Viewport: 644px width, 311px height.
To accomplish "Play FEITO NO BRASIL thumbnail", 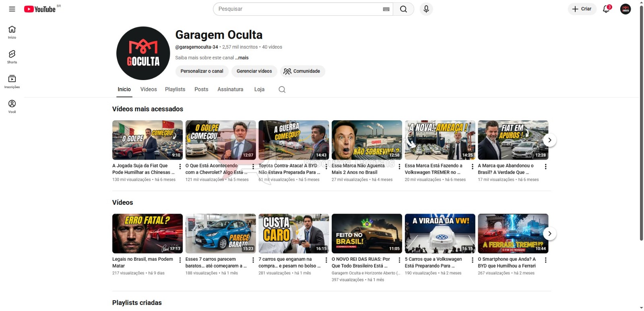I will tap(367, 233).
